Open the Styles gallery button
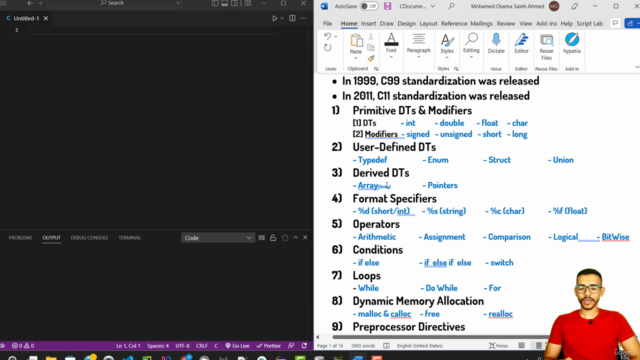The height and width of the screenshot is (360, 640). (x=447, y=45)
